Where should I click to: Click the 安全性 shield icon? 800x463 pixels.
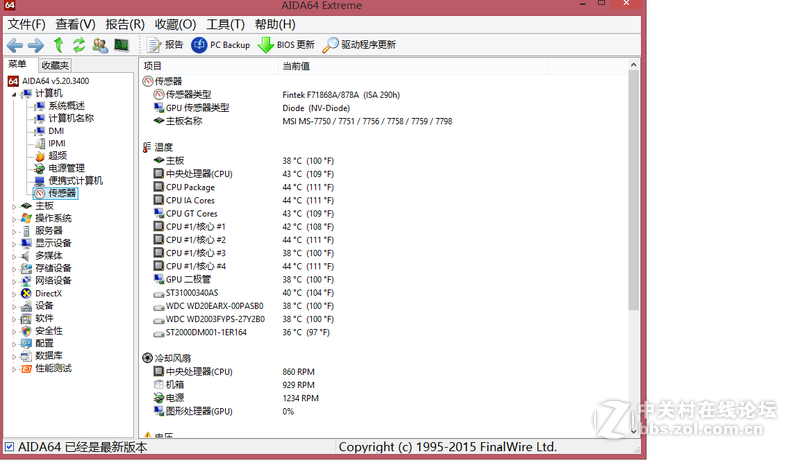pos(27,331)
